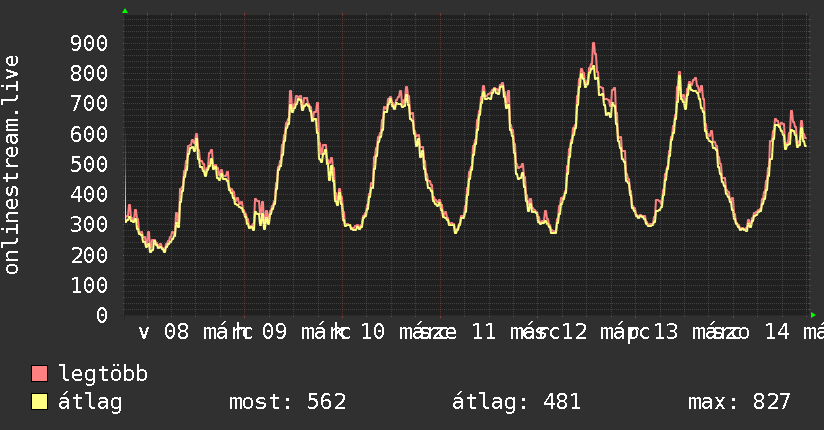Click the most: 562 value
824x430 pixels.
pyautogui.click(x=287, y=402)
